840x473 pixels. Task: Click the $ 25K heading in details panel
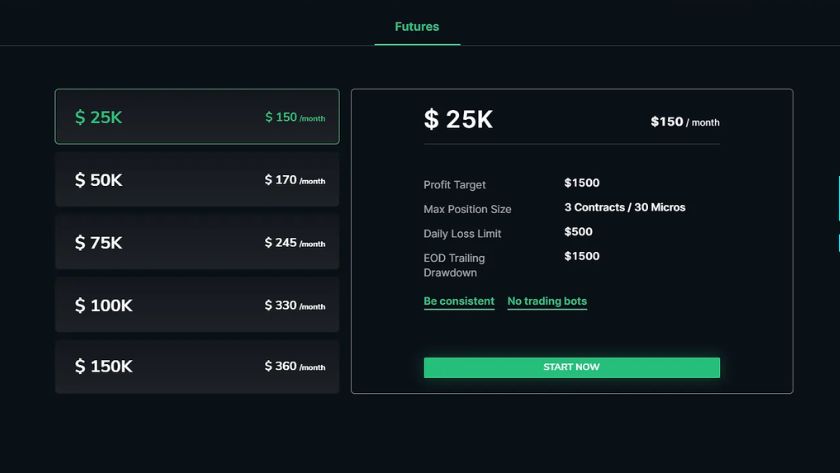pos(458,120)
